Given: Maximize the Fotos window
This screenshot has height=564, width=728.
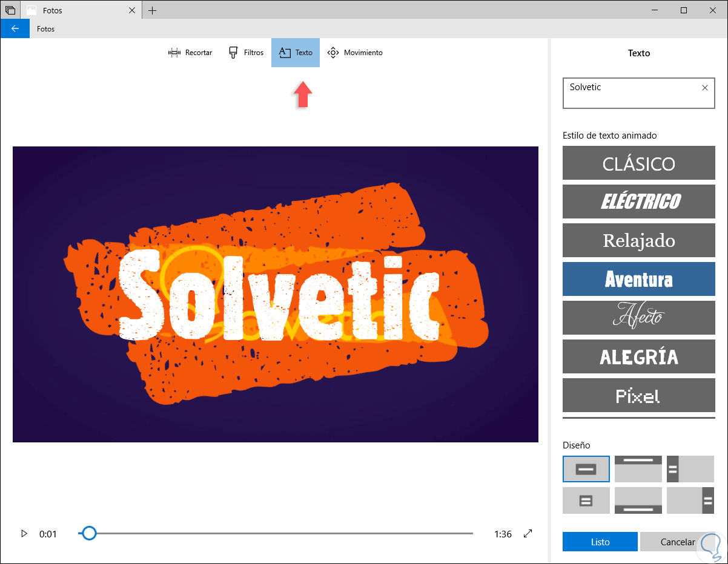Looking at the screenshot, I should coord(684,10).
